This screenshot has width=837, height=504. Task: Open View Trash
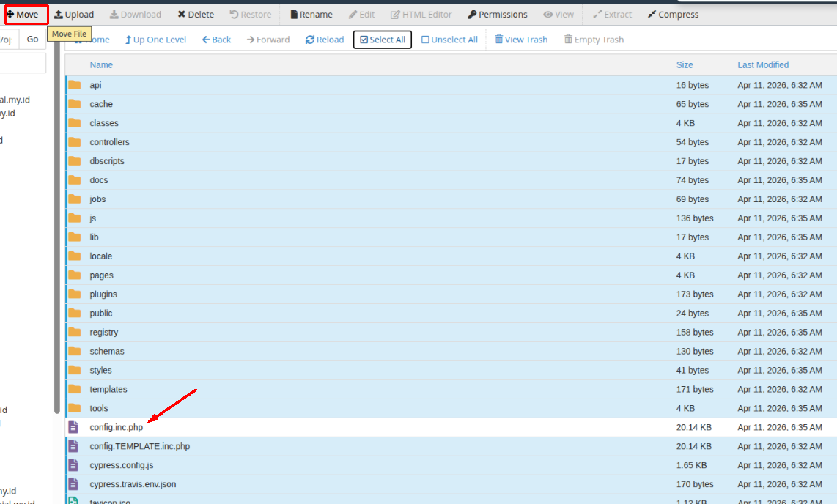coord(521,40)
